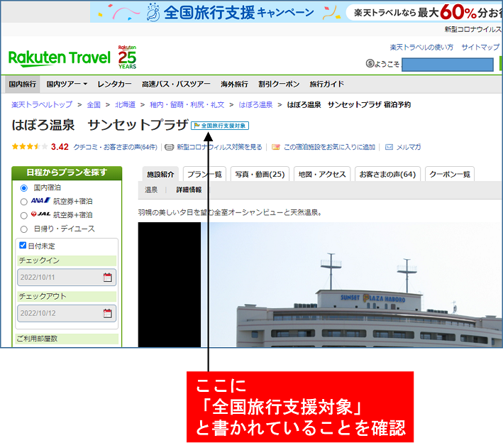Click the はぼろ温泉 breadcrumb link
Image resolution: width=503 pixels, height=448 pixels.
[x=255, y=104]
